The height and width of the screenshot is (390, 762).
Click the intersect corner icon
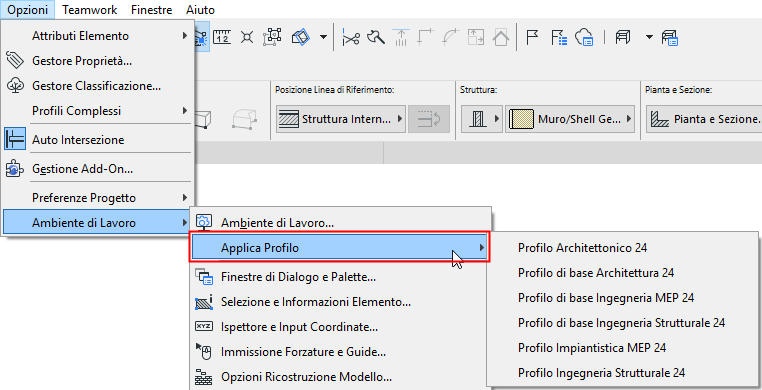(426, 37)
